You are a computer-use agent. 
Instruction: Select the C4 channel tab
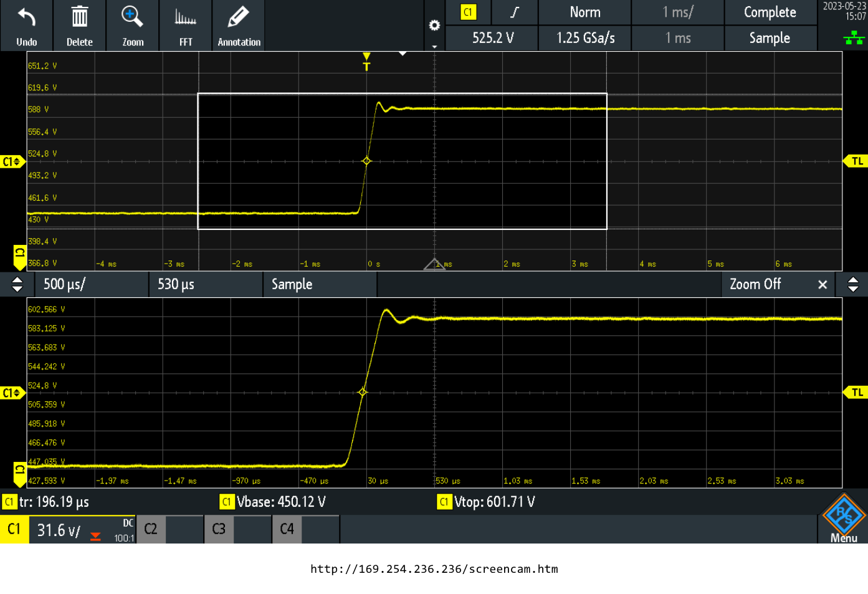click(x=287, y=528)
